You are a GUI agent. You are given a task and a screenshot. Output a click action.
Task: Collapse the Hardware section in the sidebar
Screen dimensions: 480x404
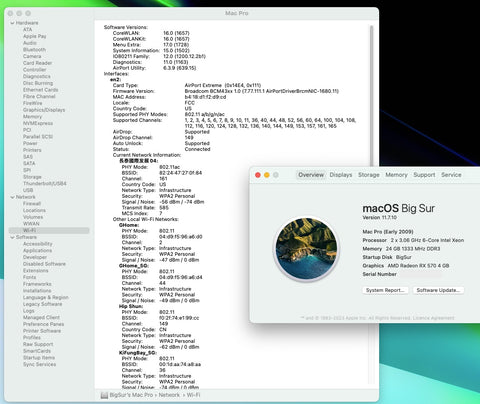pos(12,23)
